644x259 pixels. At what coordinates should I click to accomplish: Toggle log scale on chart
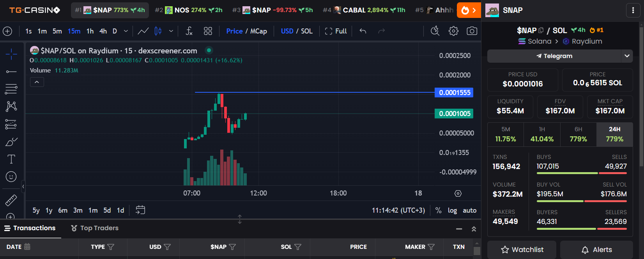click(452, 210)
